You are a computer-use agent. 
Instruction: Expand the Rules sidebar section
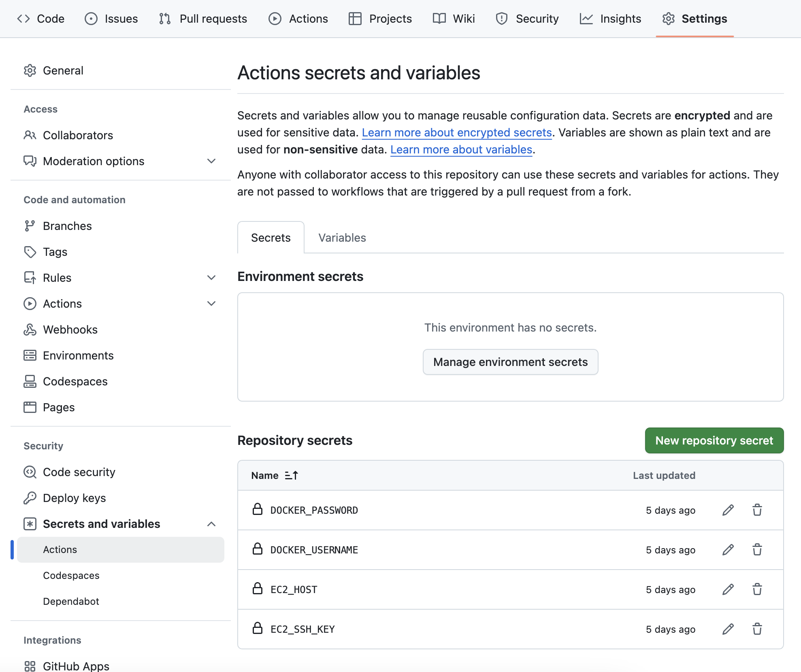point(211,278)
